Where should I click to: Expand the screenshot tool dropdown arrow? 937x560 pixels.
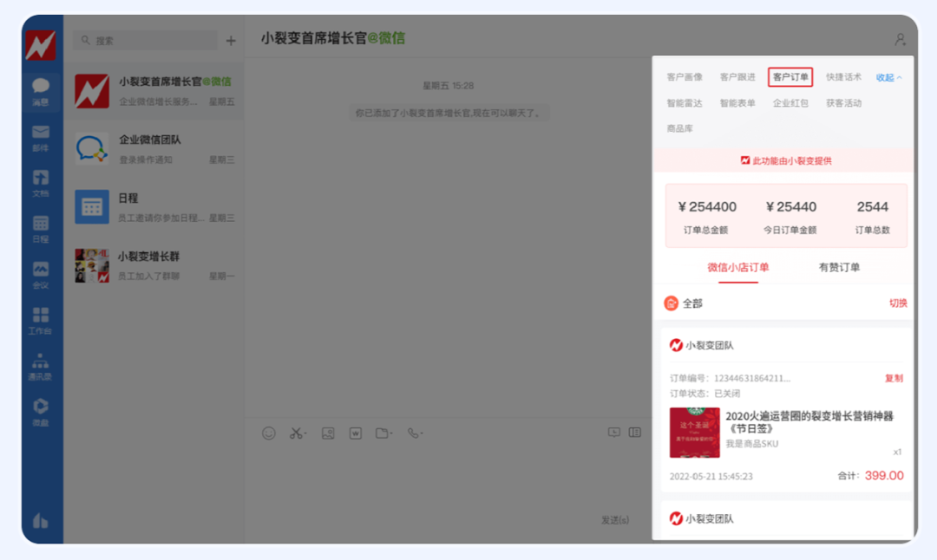305,433
